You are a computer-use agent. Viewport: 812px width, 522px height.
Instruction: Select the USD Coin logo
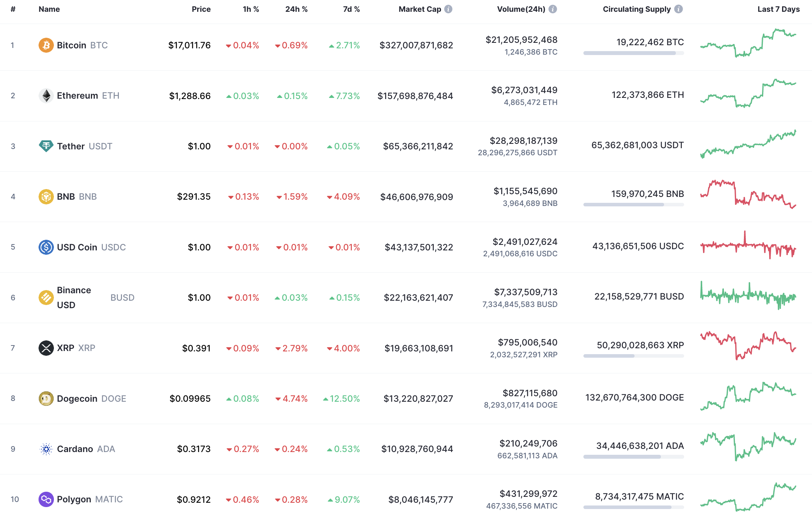tap(46, 247)
